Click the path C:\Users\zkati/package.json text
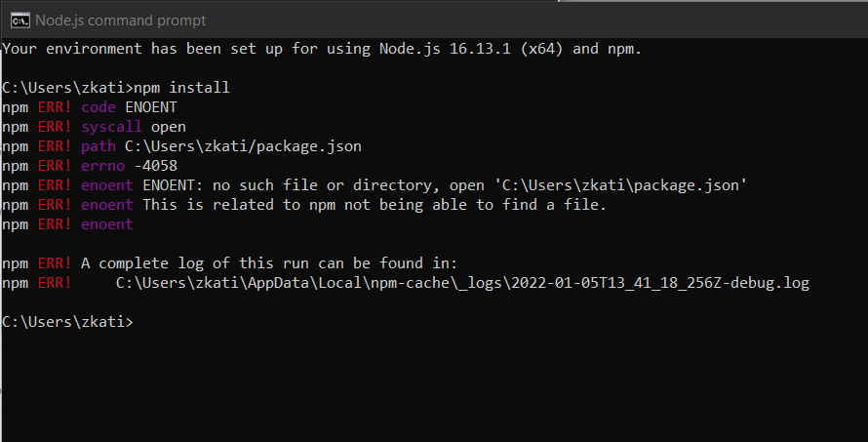This screenshot has width=868, height=442. click(243, 146)
